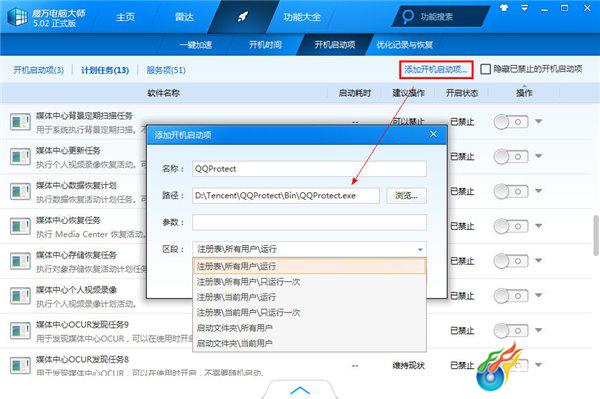Open the skin shirt icon
600x399 pixels.
504,8
